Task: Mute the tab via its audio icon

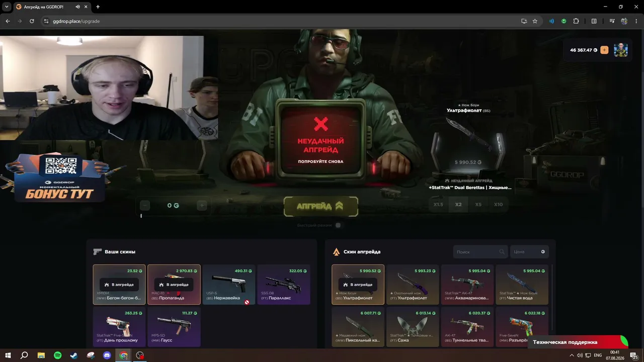Action: point(77,7)
